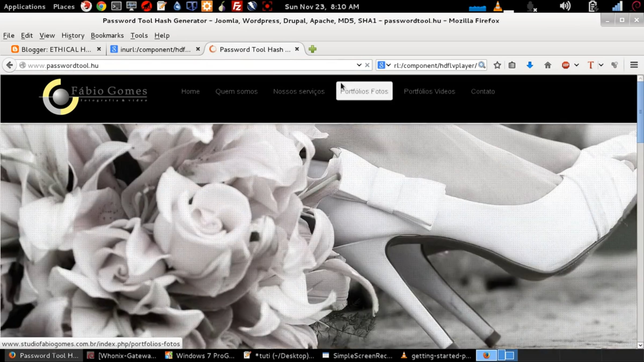Screen dimensions: 644x362
Task: Open the Quem somos page link
Action: (x=236, y=91)
